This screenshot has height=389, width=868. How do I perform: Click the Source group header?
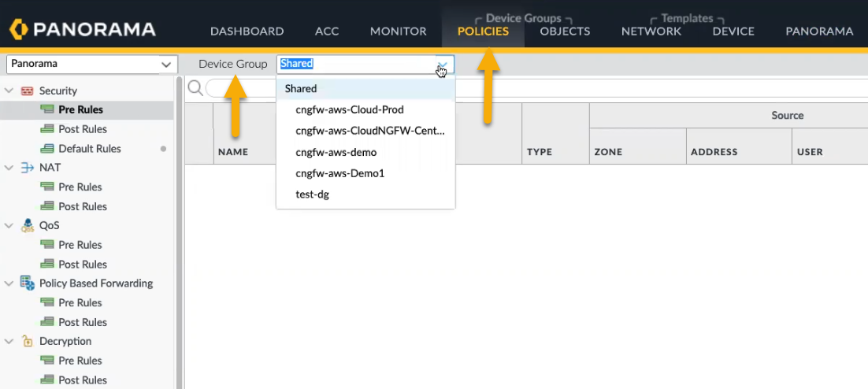[787, 115]
